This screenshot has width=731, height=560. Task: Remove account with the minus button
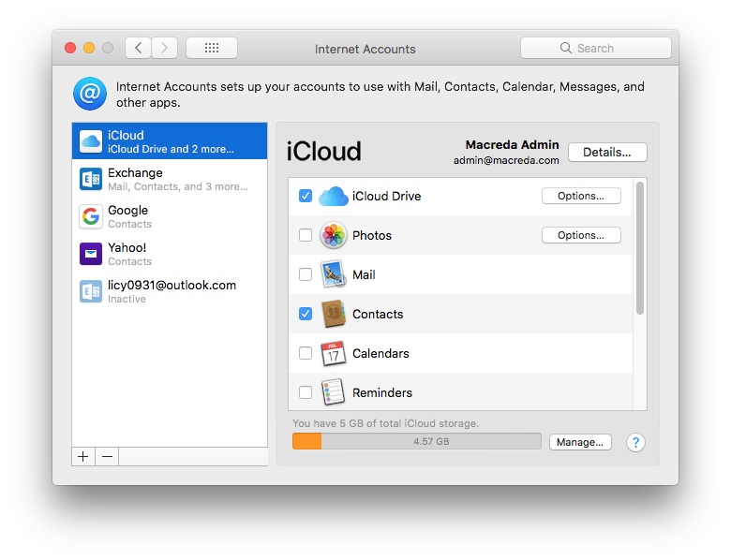click(107, 457)
